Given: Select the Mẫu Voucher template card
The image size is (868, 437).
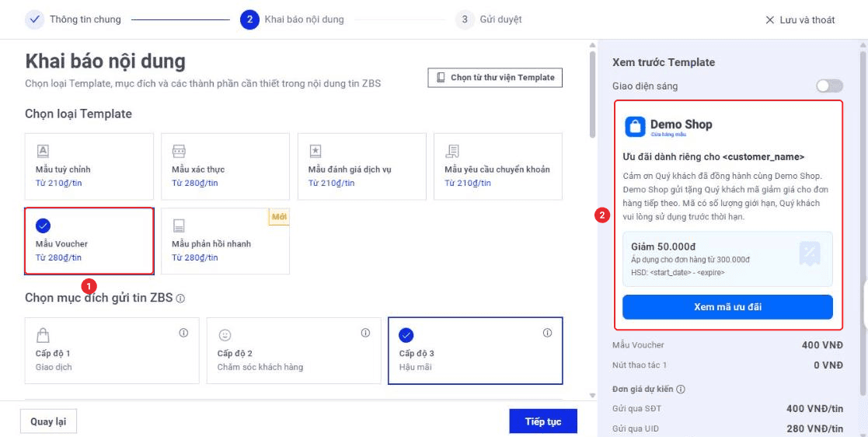Looking at the screenshot, I should (x=89, y=241).
